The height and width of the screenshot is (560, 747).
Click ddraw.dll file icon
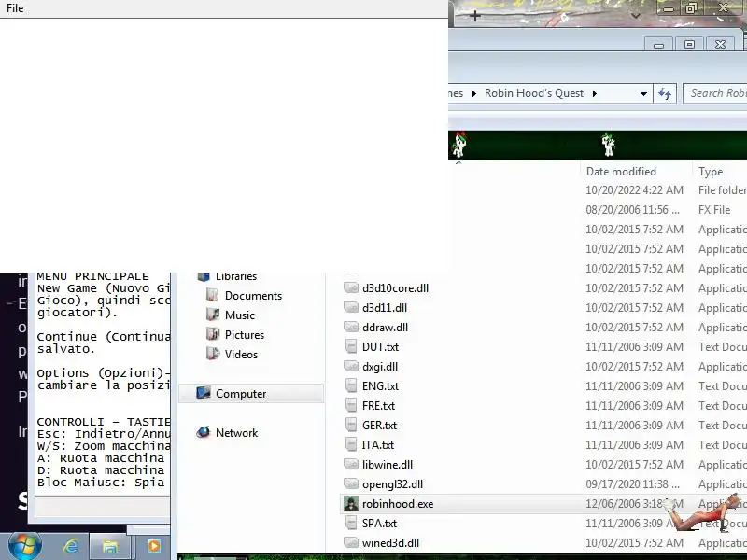pos(351,327)
